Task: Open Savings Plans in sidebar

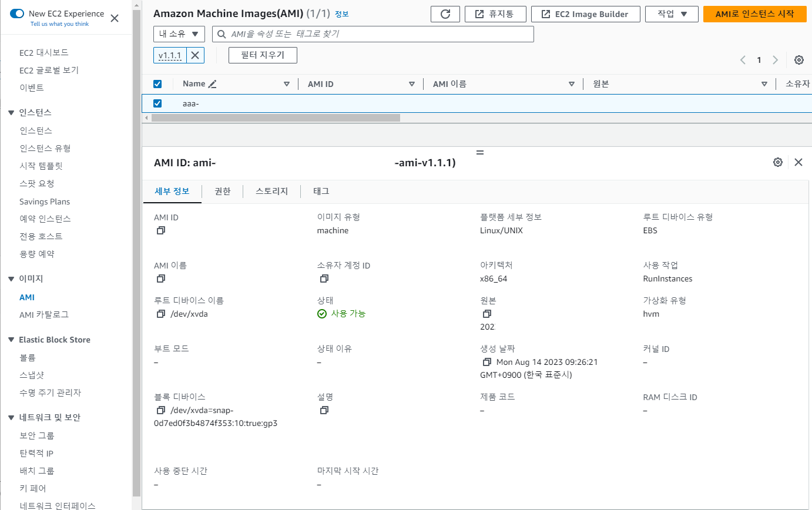Action: tap(45, 202)
